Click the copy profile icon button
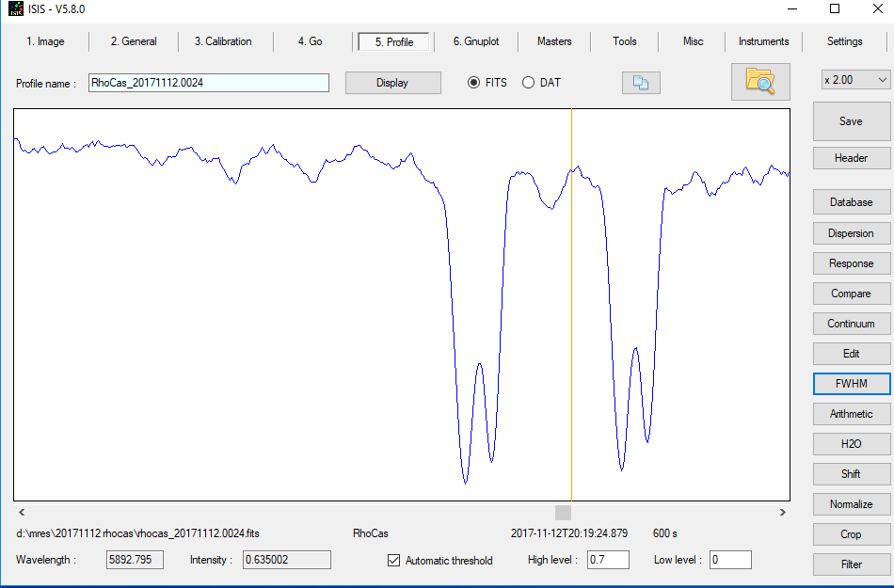Viewport: 894px width, 588px height. click(641, 83)
